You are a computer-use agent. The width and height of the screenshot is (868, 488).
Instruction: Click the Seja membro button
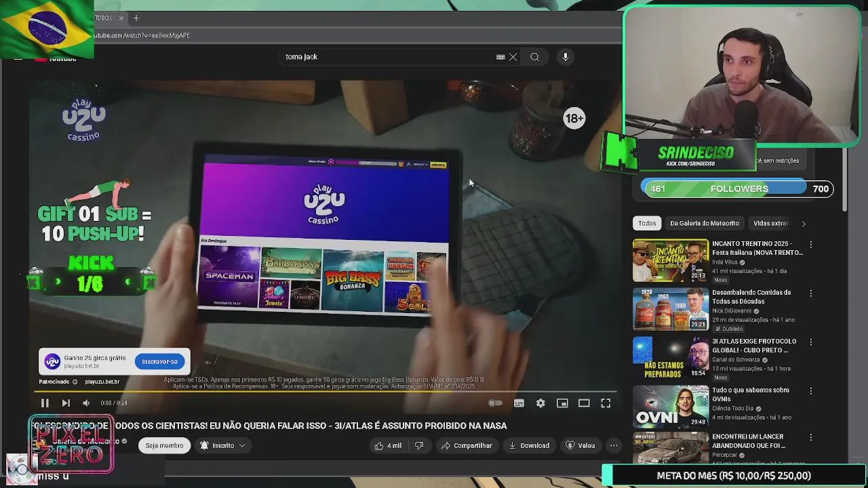(x=164, y=445)
